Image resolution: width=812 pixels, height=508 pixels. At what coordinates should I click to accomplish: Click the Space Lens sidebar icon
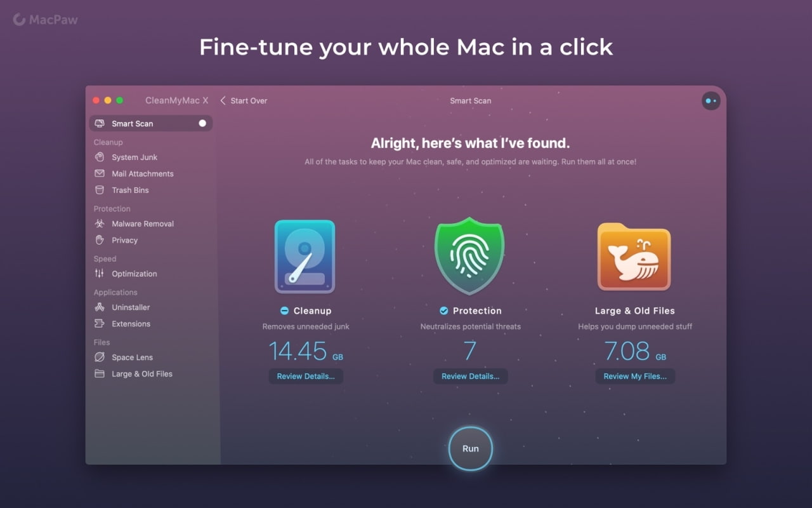tap(100, 358)
